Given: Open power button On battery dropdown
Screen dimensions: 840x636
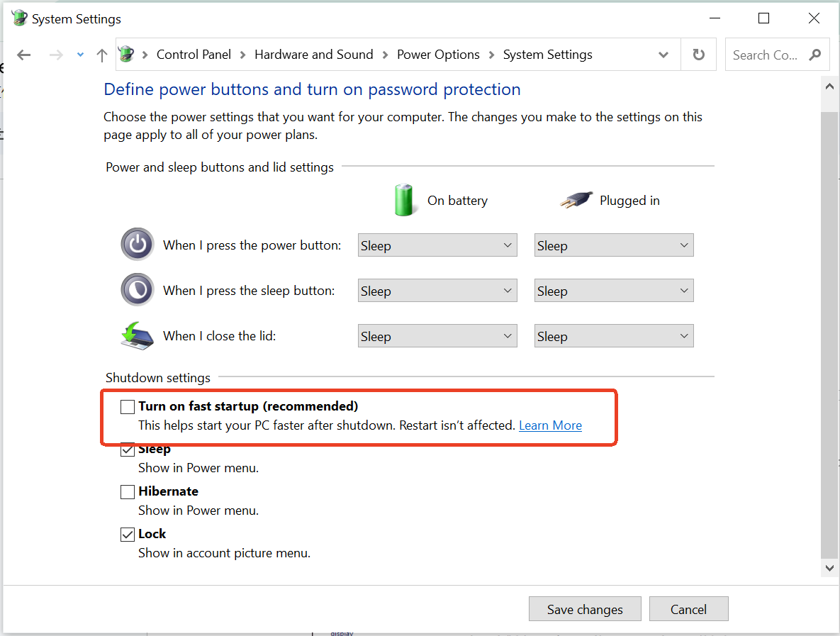Looking at the screenshot, I should tap(437, 245).
